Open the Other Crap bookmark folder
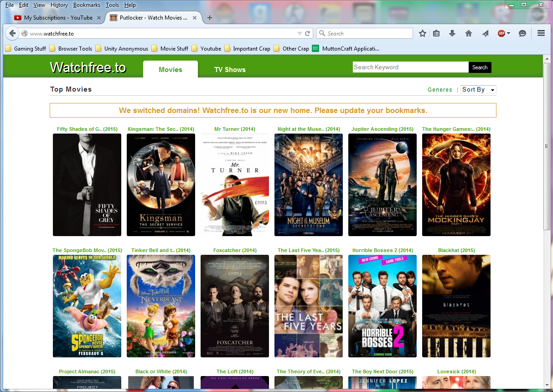553x392 pixels. [291, 48]
